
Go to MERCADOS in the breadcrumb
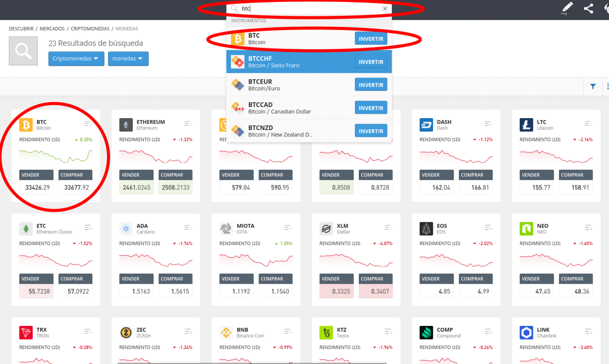click(52, 29)
